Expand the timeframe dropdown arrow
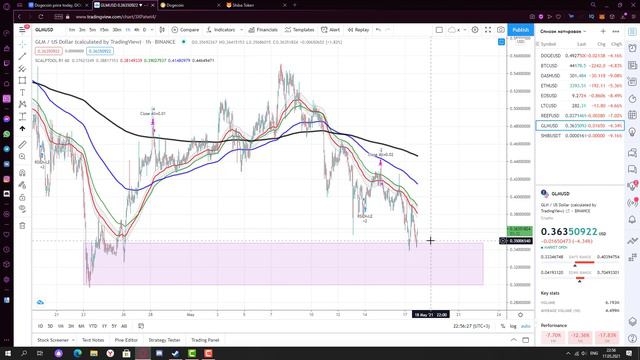Screen dimensions: 640x360 coord(152,29)
